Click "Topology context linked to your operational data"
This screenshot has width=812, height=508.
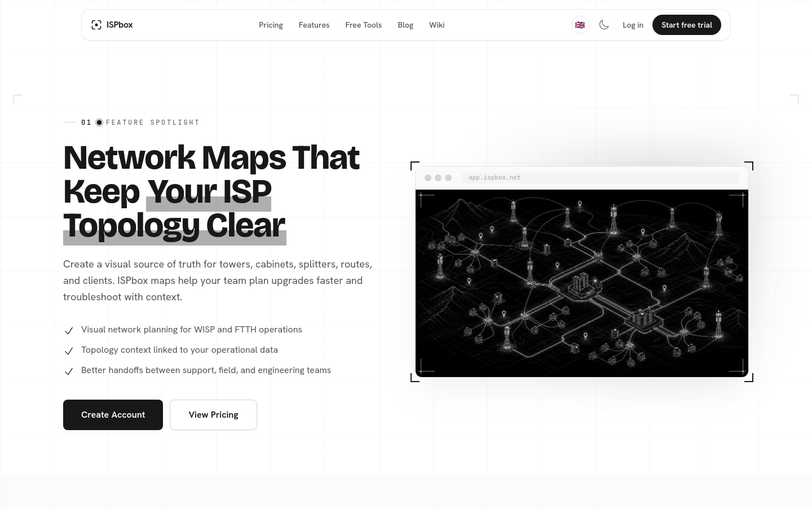click(x=179, y=350)
